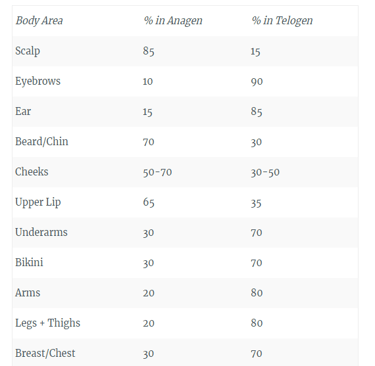Screen dimensions: 375x366
Task: Click the Upper Lip row label
Action: point(38,202)
